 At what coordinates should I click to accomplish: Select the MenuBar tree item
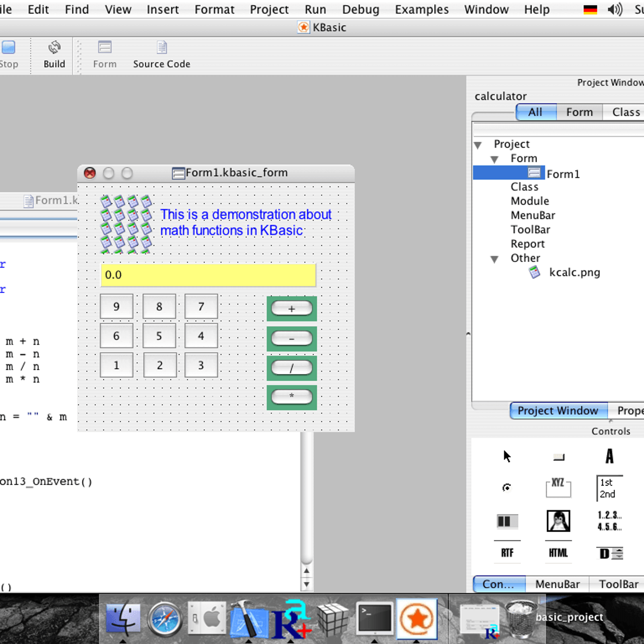(533, 215)
